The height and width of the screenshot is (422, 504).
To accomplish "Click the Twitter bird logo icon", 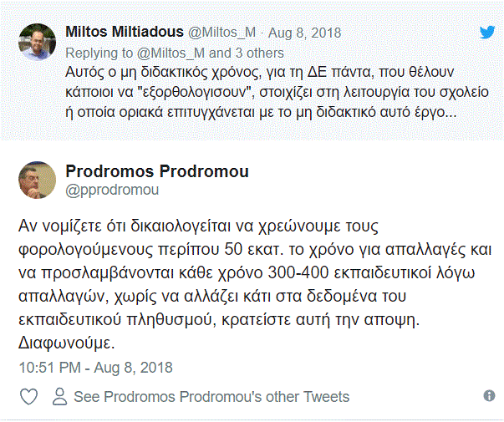I will click(x=487, y=32).
